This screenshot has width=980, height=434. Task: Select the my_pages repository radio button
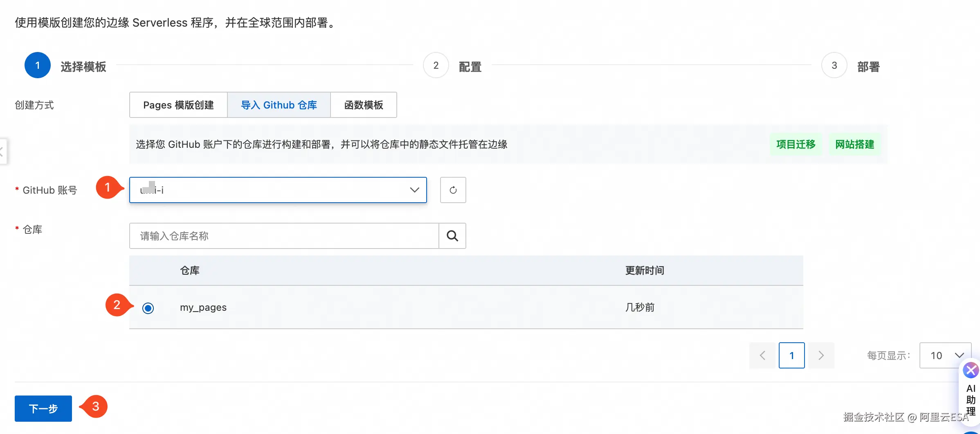pyautogui.click(x=148, y=308)
